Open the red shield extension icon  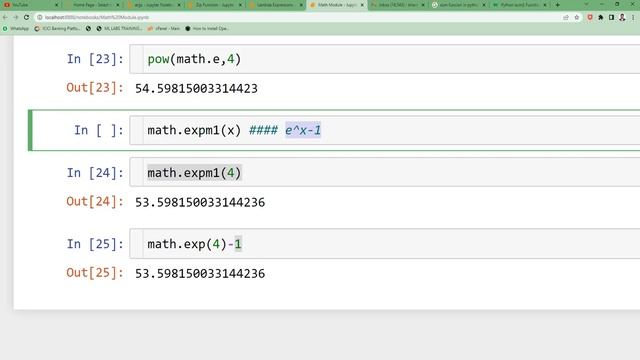590,18
